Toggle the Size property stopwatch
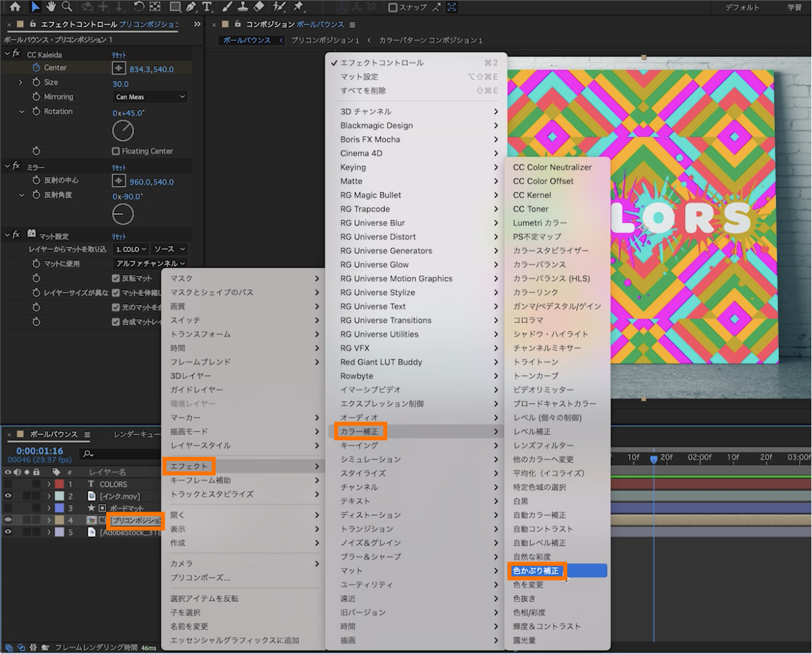 tap(36, 82)
